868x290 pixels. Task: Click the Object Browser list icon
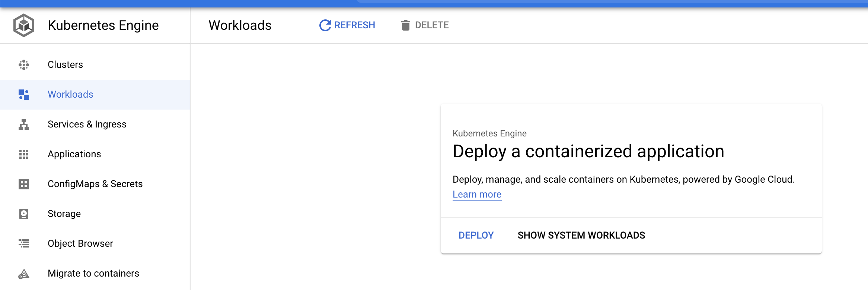coord(24,244)
